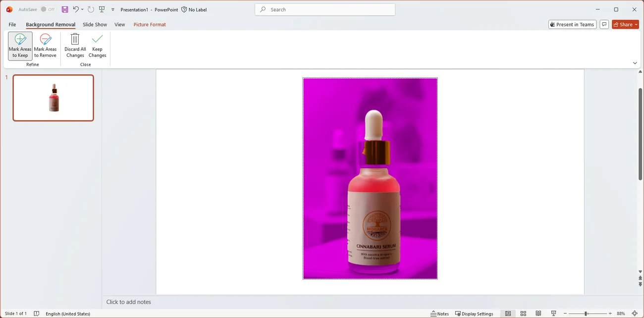Open the Picture Format tab
The width and height of the screenshot is (644, 318).
[x=150, y=24]
